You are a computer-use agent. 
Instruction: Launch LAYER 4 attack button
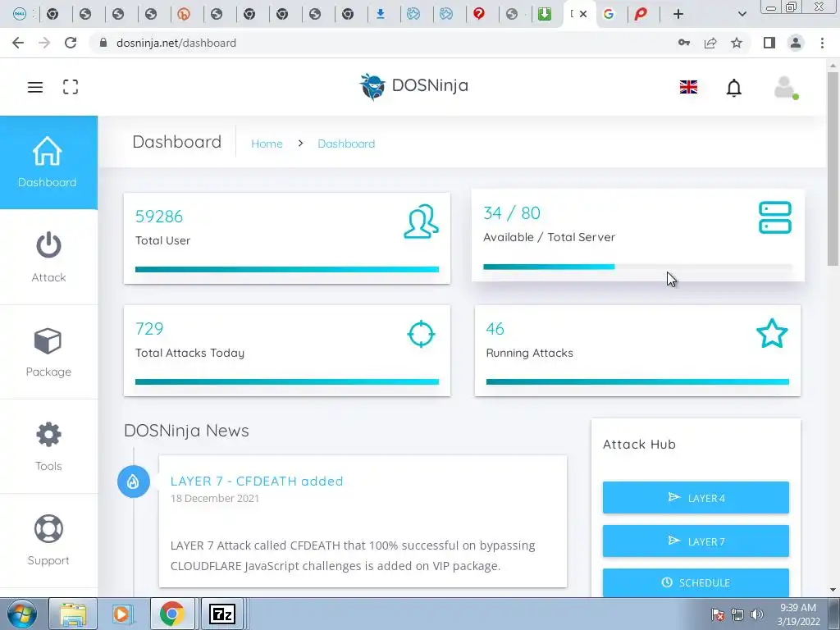click(x=696, y=498)
